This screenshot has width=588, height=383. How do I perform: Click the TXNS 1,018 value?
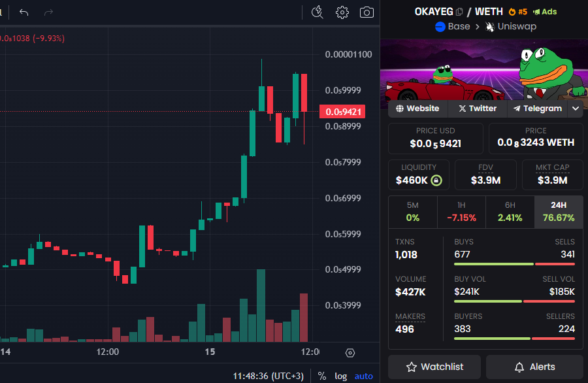coord(406,255)
